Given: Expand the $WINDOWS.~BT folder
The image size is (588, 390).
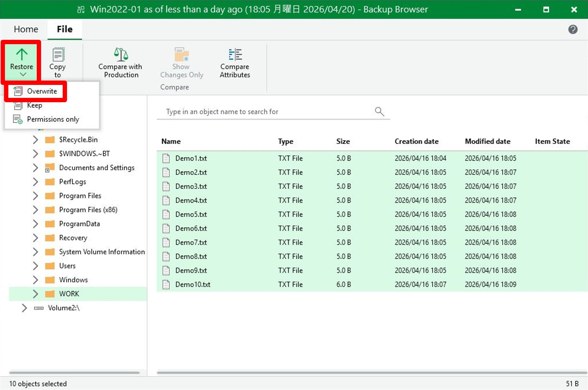Looking at the screenshot, I should [x=36, y=153].
